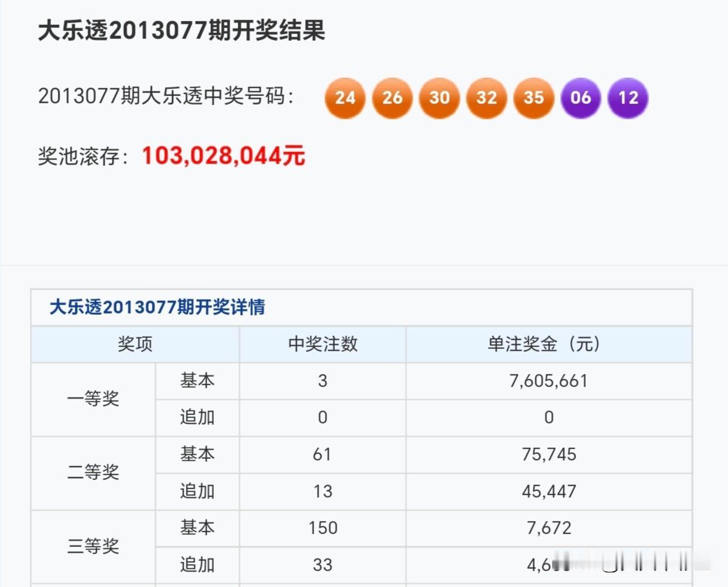Image resolution: width=728 pixels, height=587 pixels.
Task: Click the 追加 cell under 二等奖
Action: pyautogui.click(x=197, y=491)
